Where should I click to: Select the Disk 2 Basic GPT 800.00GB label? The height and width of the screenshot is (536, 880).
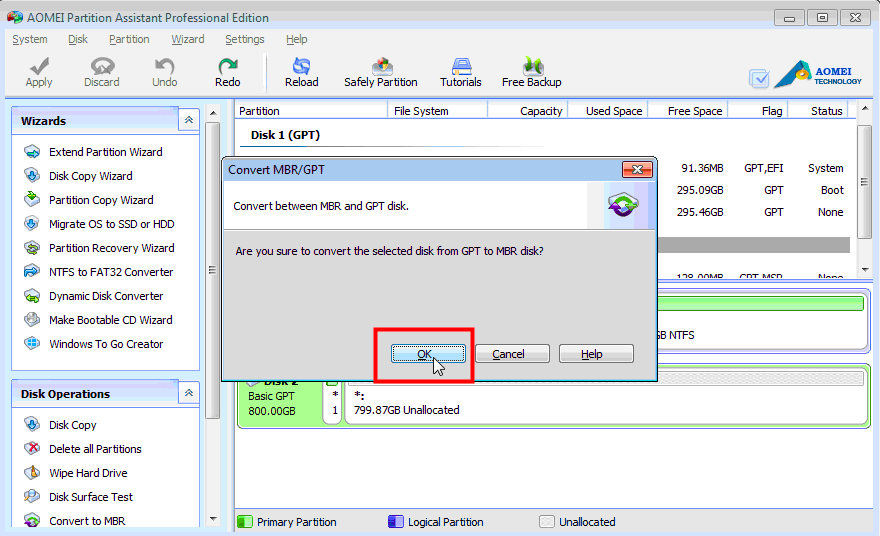coord(279,403)
